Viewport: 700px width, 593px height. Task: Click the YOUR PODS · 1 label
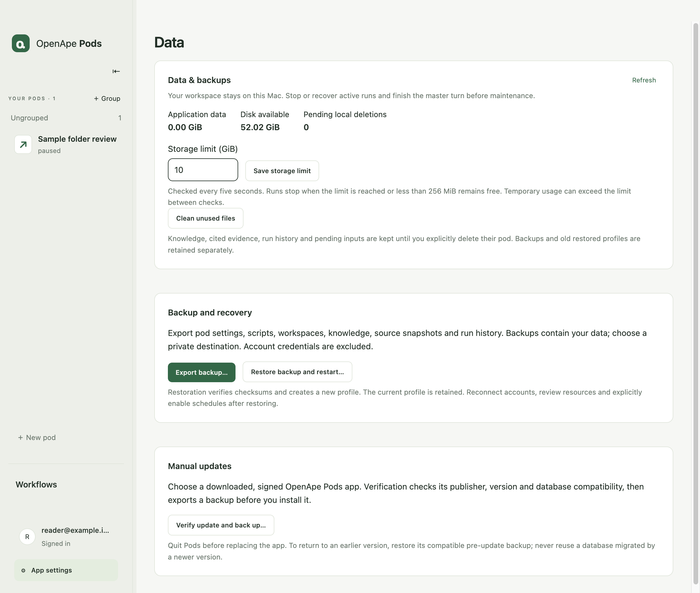click(x=32, y=98)
